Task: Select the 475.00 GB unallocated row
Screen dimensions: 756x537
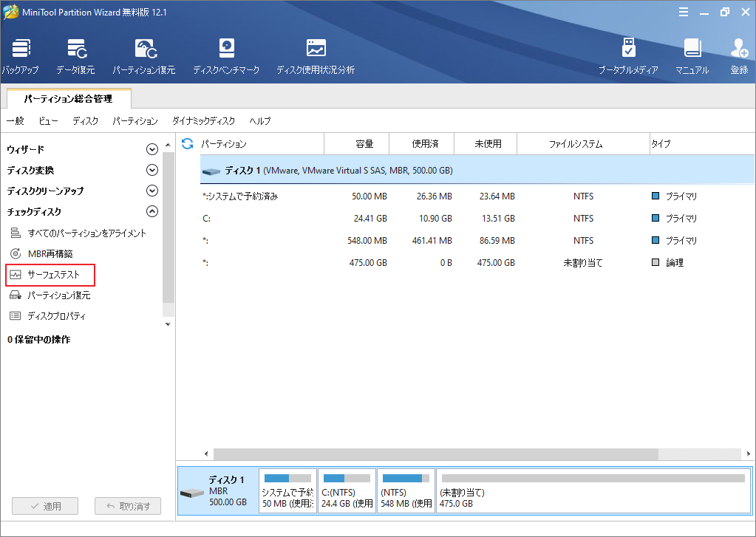Action: point(477,263)
